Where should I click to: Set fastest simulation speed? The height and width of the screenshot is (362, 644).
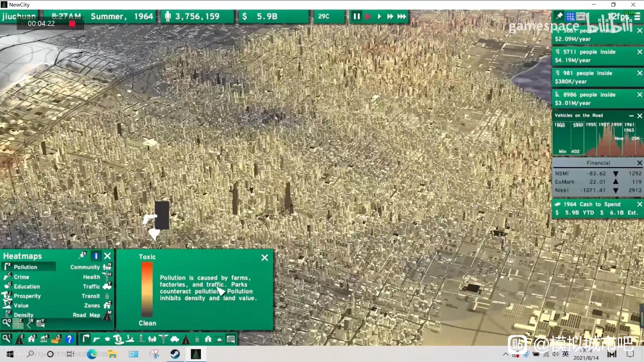[402, 16]
